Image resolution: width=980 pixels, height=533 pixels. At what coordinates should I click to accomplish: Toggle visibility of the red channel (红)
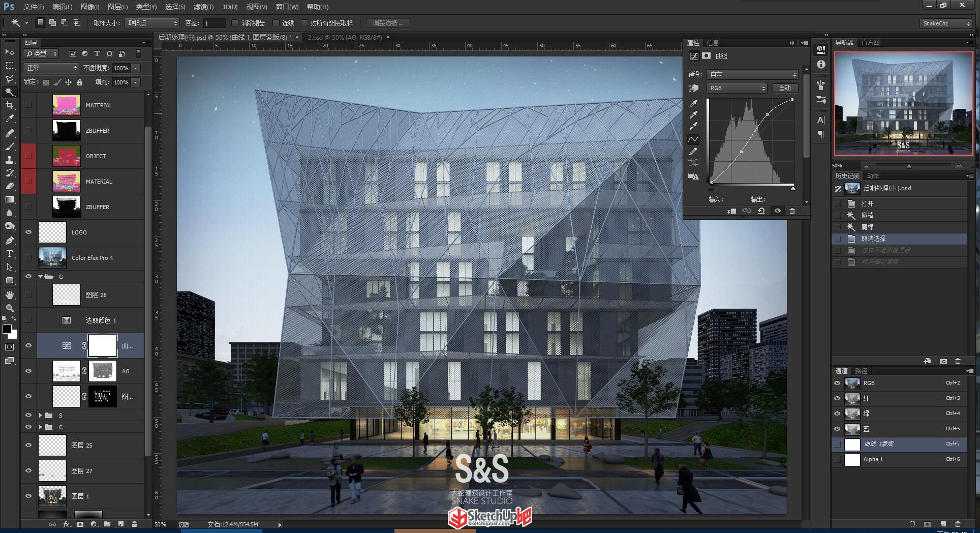pyautogui.click(x=837, y=398)
